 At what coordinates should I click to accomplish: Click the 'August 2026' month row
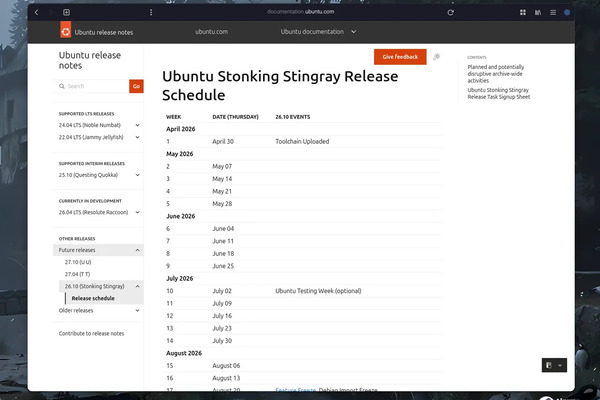(x=302, y=353)
